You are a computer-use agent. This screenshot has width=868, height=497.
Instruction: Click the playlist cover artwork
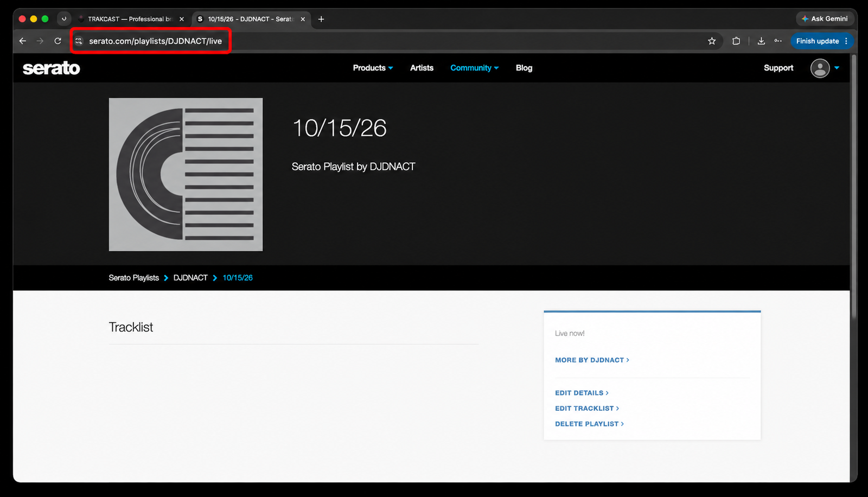186,174
